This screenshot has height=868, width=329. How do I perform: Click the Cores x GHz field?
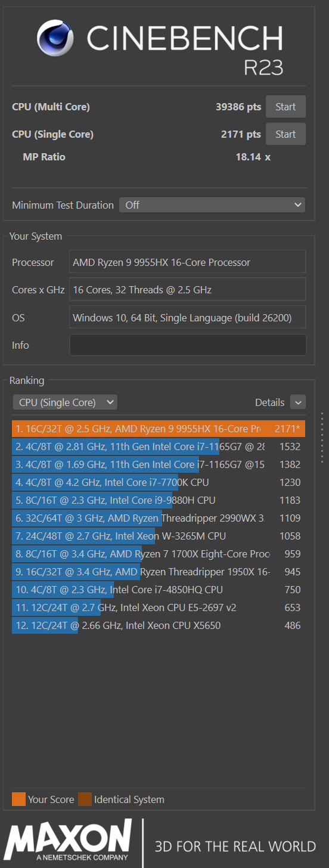[x=188, y=290]
